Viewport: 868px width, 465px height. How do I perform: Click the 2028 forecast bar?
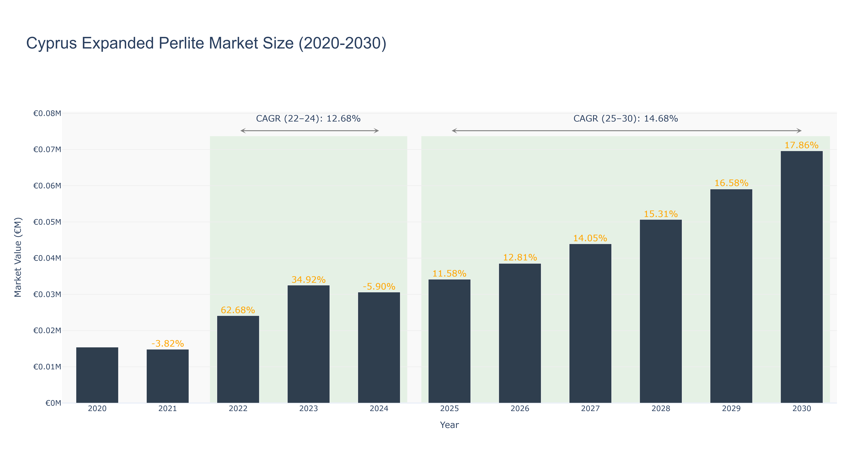tap(660, 311)
